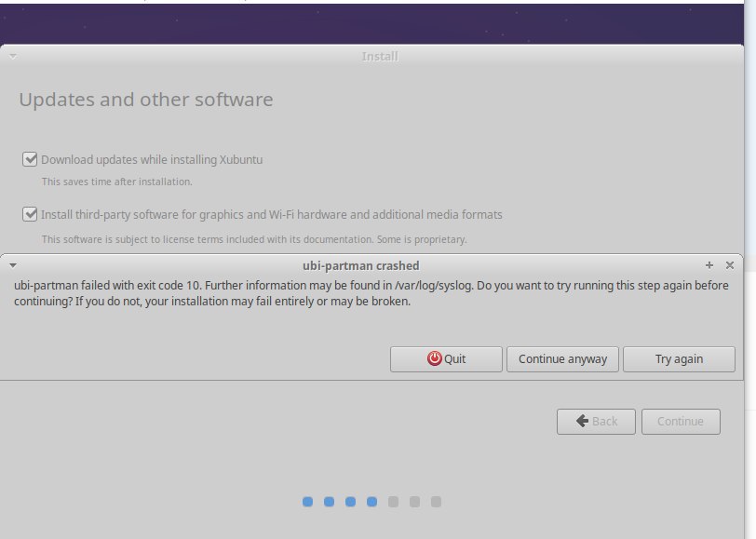Click the Updates and other software heading
This screenshot has width=756, height=539.
pyautogui.click(x=146, y=100)
